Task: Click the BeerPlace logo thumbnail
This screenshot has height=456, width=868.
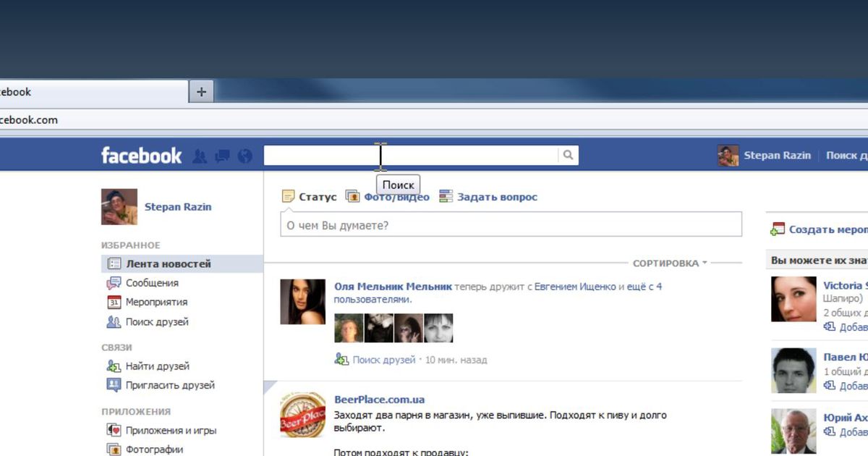Action: tap(302, 415)
